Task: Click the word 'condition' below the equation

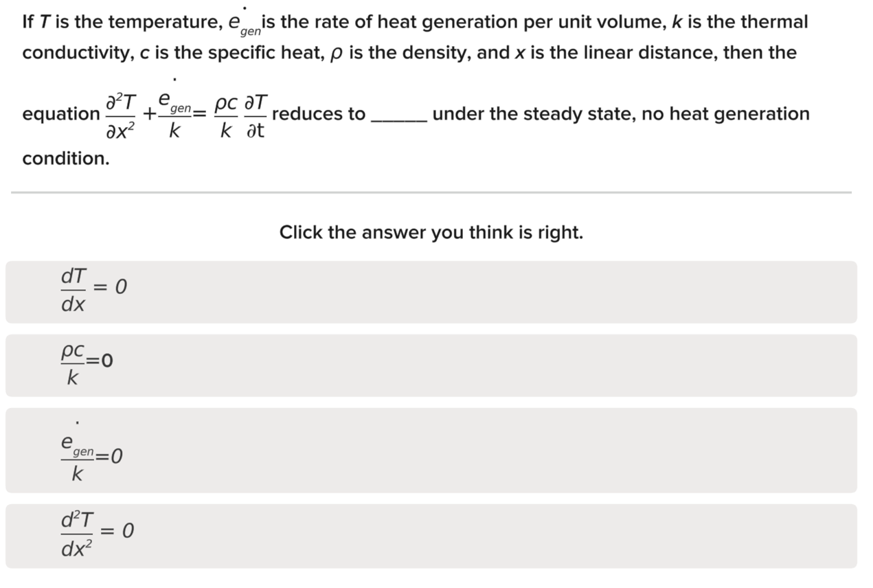Action: pyautogui.click(x=65, y=159)
